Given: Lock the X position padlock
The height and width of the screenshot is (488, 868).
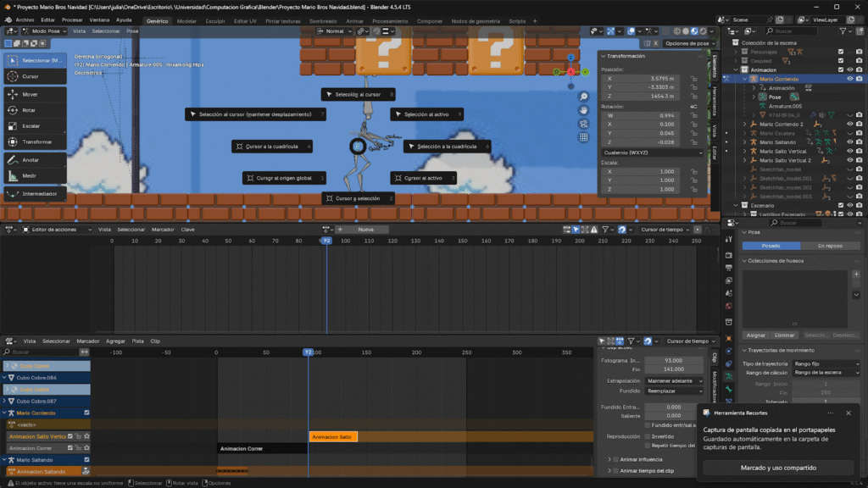Looking at the screenshot, I should point(693,78).
